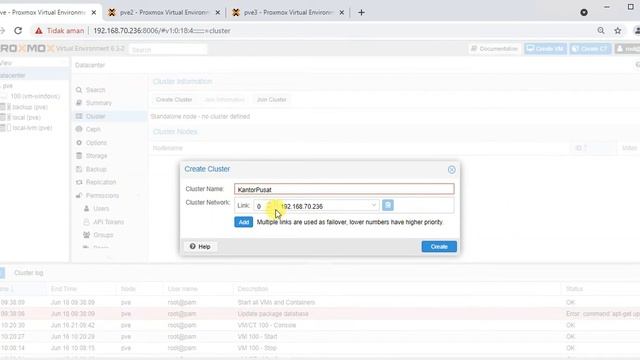Click the blue Add link button
Viewport: 640px width, 360px height.
pos(244,222)
